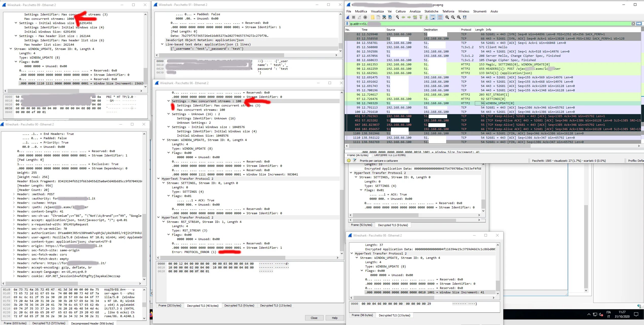Open the File menu
644x325 pixels.
click(349, 11)
